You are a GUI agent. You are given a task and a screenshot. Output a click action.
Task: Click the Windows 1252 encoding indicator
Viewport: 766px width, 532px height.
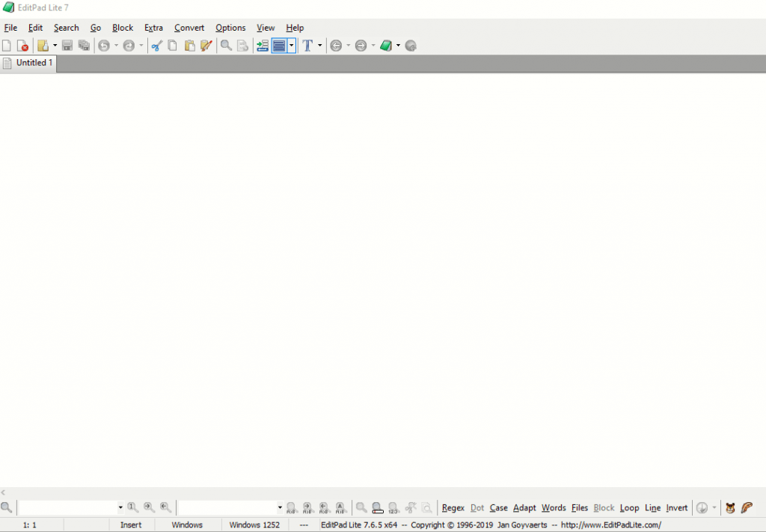click(x=254, y=525)
